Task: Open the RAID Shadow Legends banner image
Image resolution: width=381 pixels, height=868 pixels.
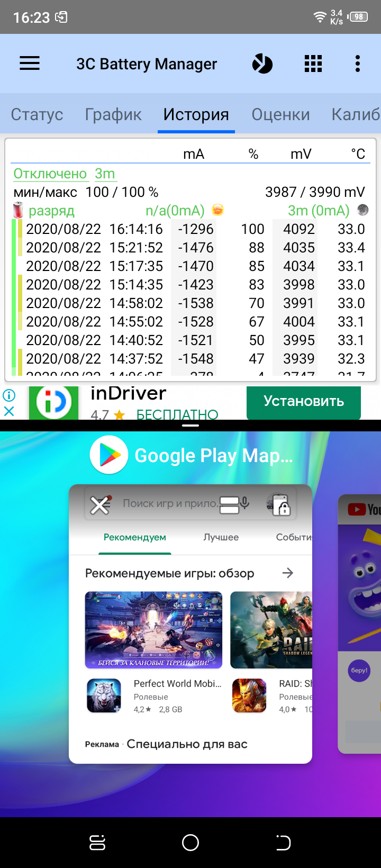Action: [x=271, y=630]
